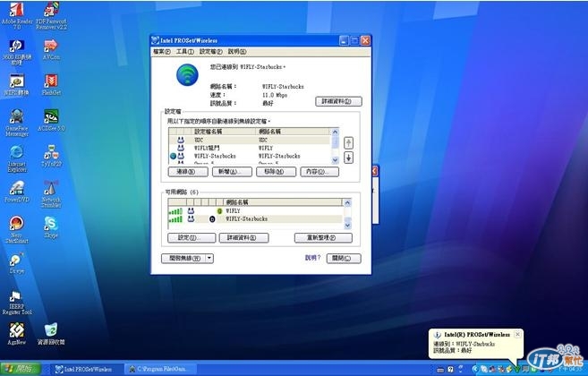Click the available networks scrollbar up arrow
588x376 pixels.
347,202
